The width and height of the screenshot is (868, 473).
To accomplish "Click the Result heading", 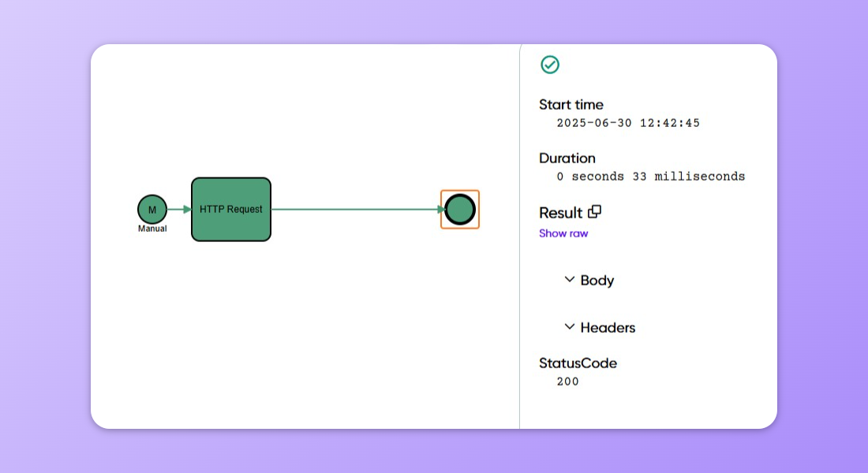I will [560, 212].
